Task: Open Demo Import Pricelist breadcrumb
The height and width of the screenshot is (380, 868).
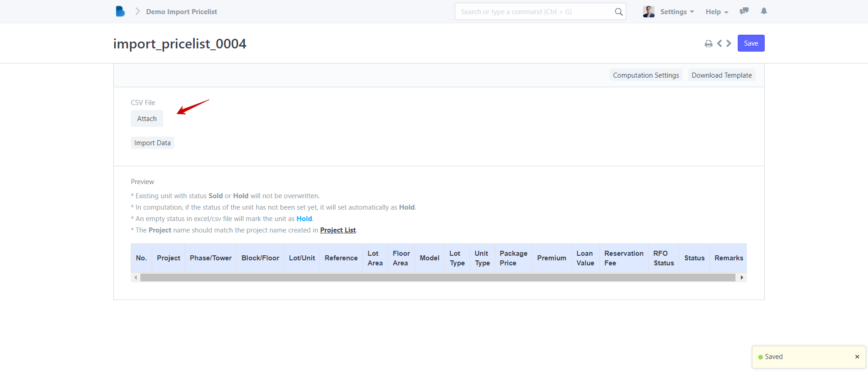Action: [x=181, y=12]
